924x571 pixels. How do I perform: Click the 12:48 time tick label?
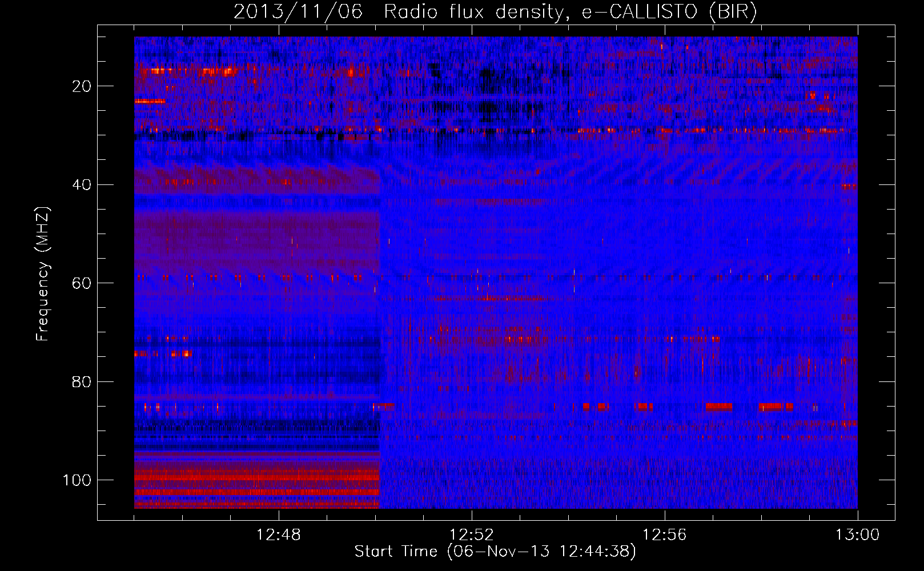[279, 535]
